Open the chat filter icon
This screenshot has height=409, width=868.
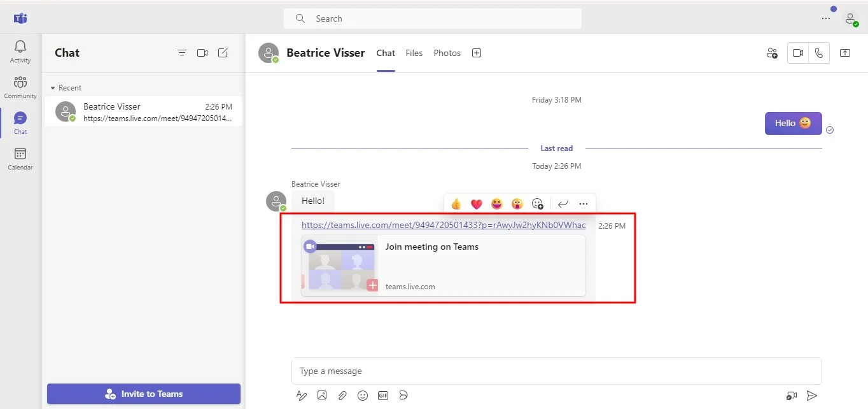(182, 53)
